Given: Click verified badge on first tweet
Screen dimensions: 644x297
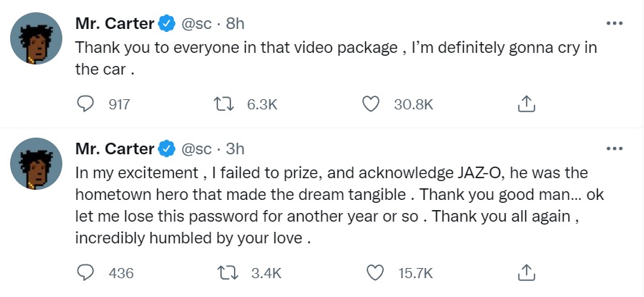Looking at the screenshot, I should [x=167, y=24].
